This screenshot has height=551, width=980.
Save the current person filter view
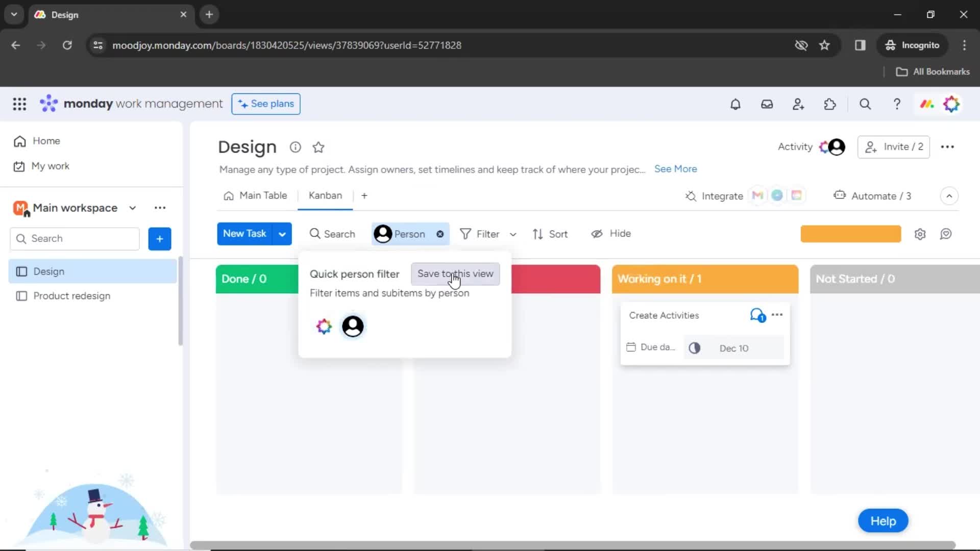pos(455,273)
